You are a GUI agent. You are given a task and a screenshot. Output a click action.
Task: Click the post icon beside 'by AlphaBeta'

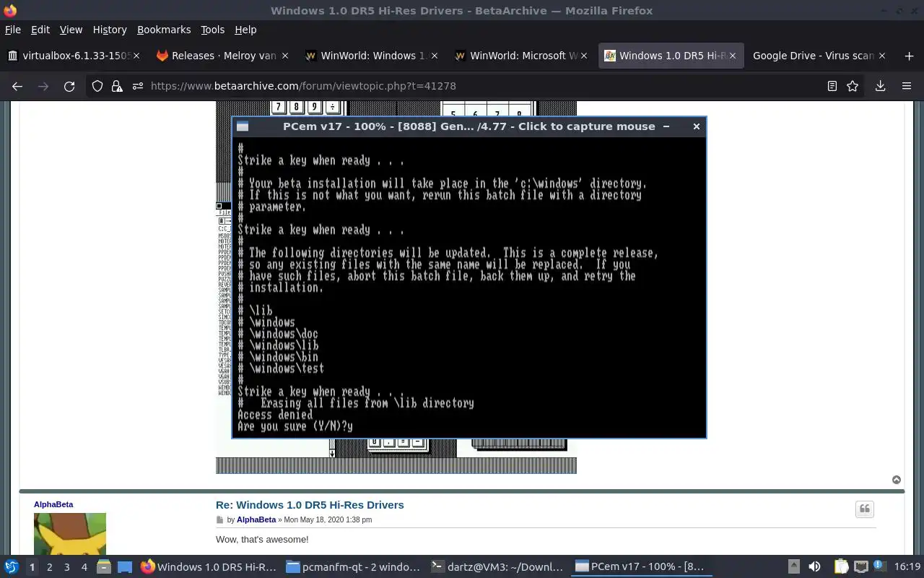(x=220, y=520)
